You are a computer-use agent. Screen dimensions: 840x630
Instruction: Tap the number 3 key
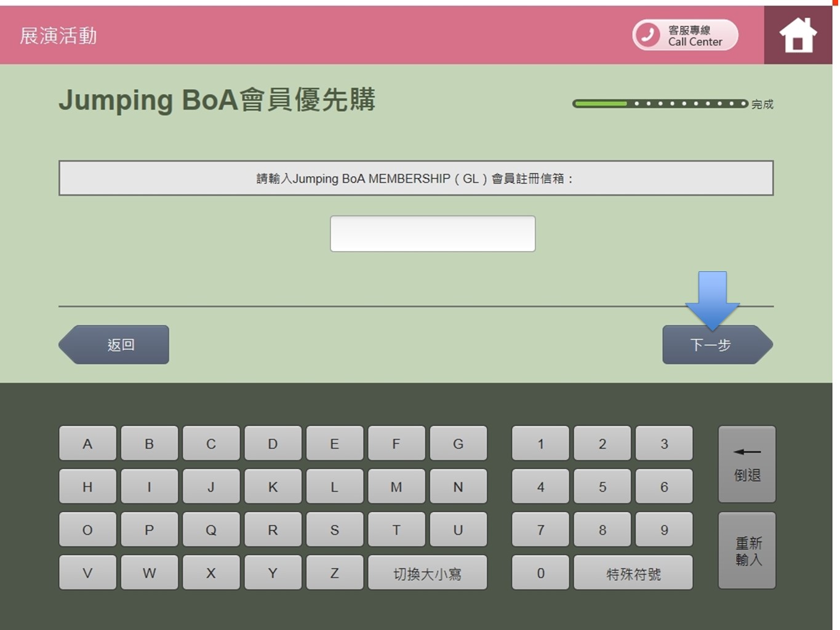click(x=664, y=444)
